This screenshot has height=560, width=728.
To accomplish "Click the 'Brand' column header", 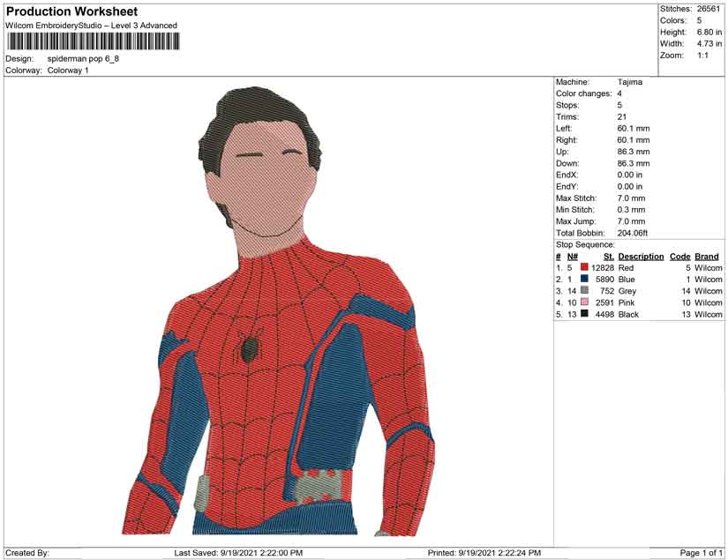I will (x=707, y=257).
